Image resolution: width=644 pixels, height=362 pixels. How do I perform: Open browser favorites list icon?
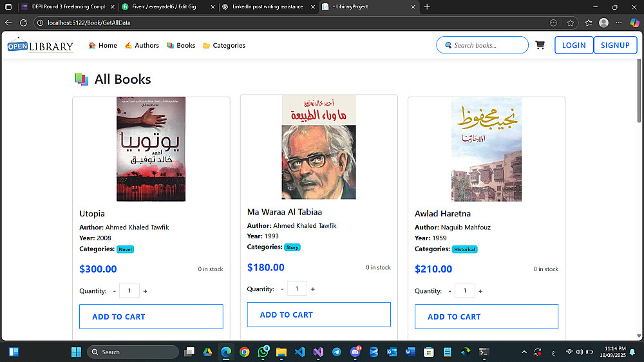pos(589,23)
